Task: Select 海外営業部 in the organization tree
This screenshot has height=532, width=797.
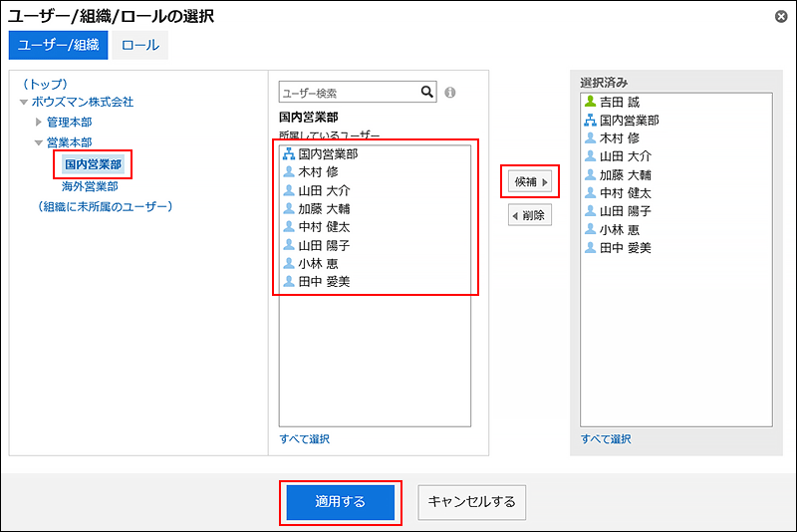Action: [x=90, y=186]
